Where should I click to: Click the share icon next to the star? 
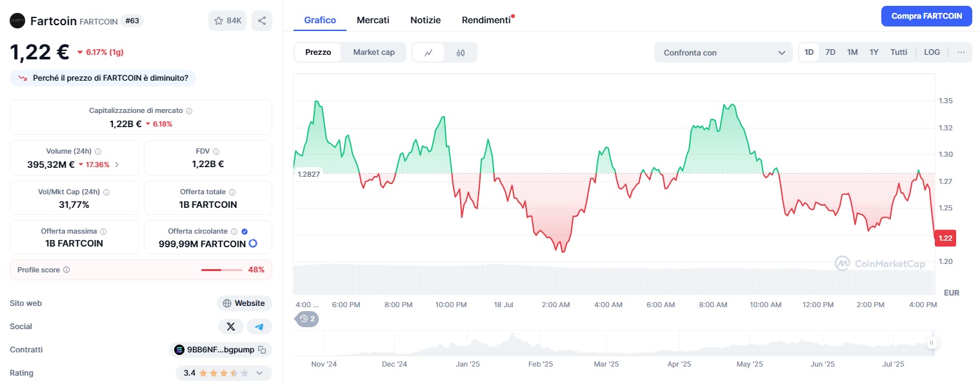click(x=261, y=20)
